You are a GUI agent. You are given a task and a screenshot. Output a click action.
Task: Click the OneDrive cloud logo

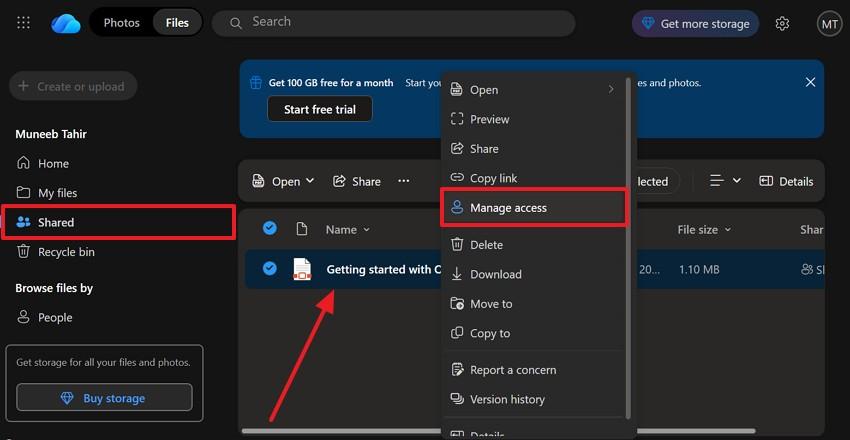tap(66, 23)
